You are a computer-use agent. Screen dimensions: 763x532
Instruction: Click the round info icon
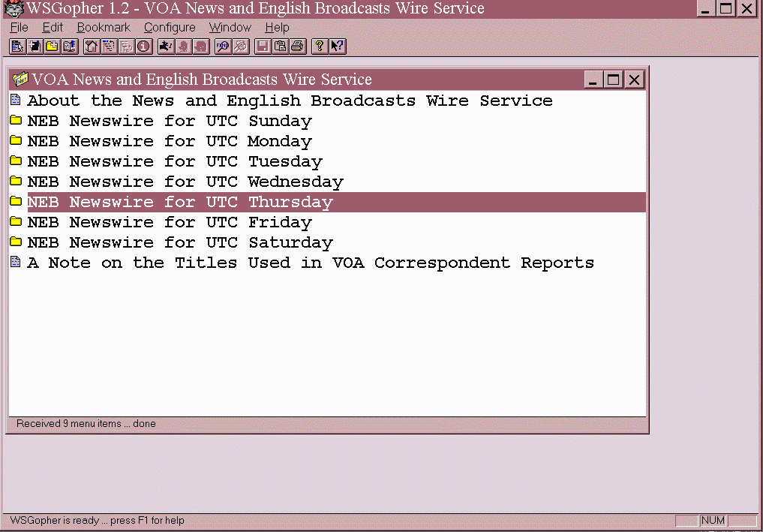click(x=143, y=47)
